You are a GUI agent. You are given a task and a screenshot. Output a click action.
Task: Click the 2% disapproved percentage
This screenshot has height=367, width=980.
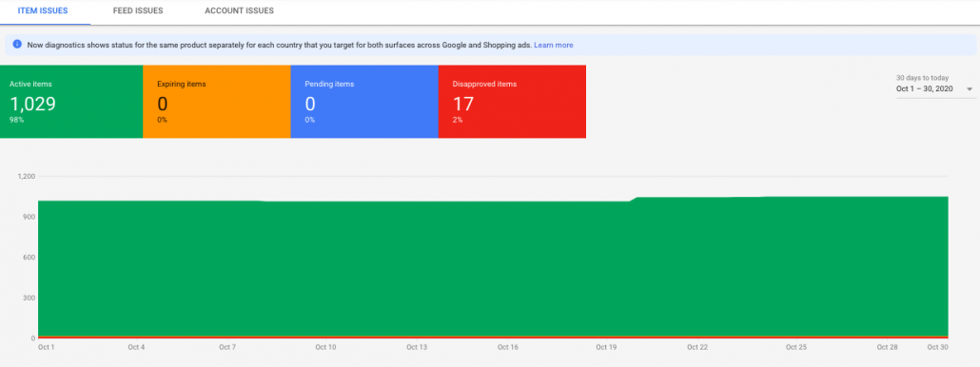click(x=458, y=120)
